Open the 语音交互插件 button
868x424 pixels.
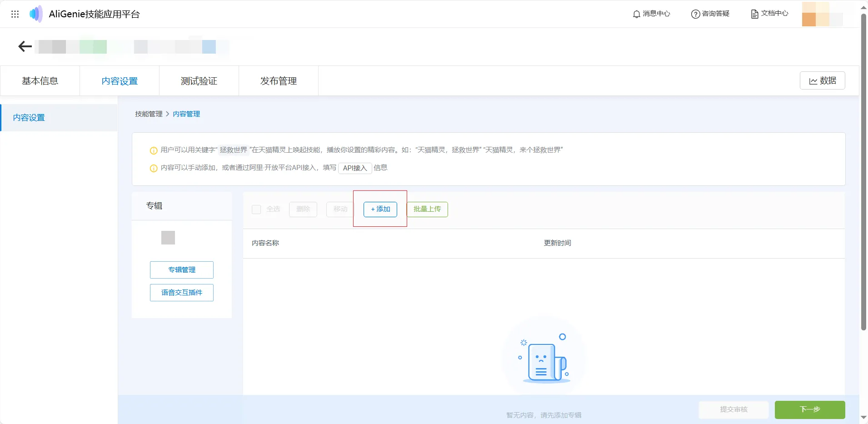tap(182, 293)
